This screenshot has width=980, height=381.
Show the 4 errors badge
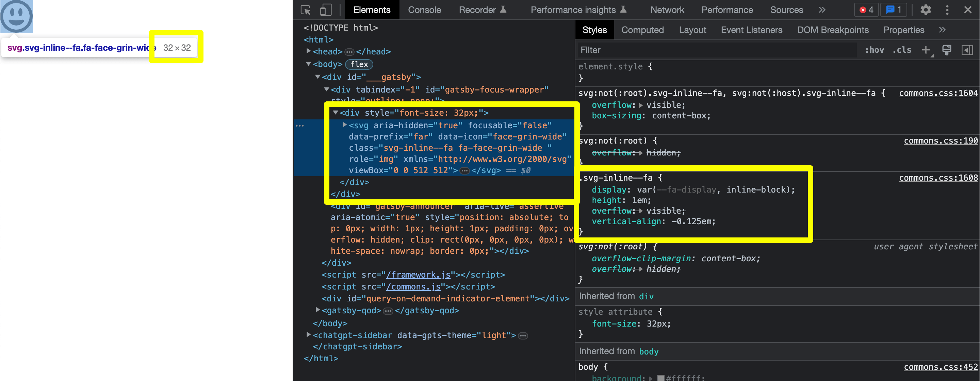(x=866, y=10)
